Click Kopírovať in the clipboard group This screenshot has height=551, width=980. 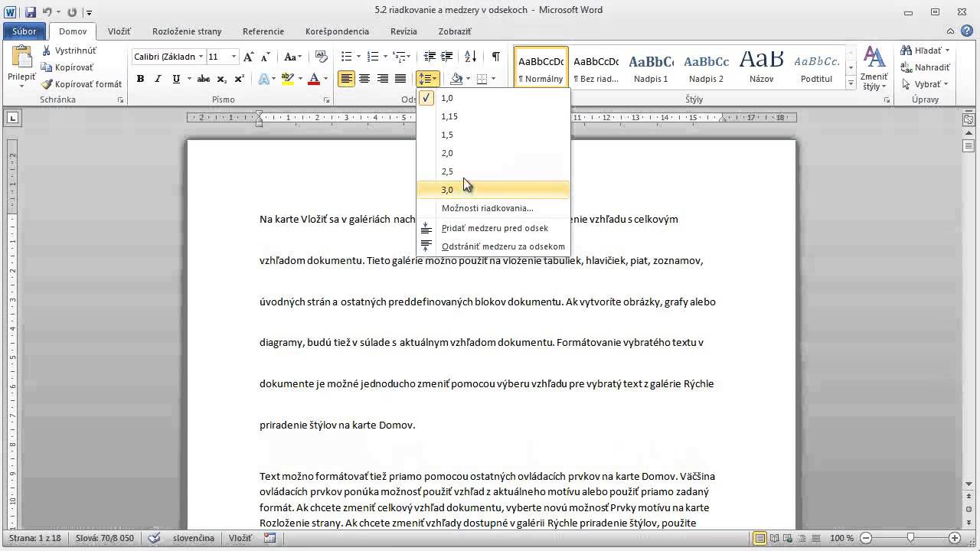pyautogui.click(x=67, y=67)
